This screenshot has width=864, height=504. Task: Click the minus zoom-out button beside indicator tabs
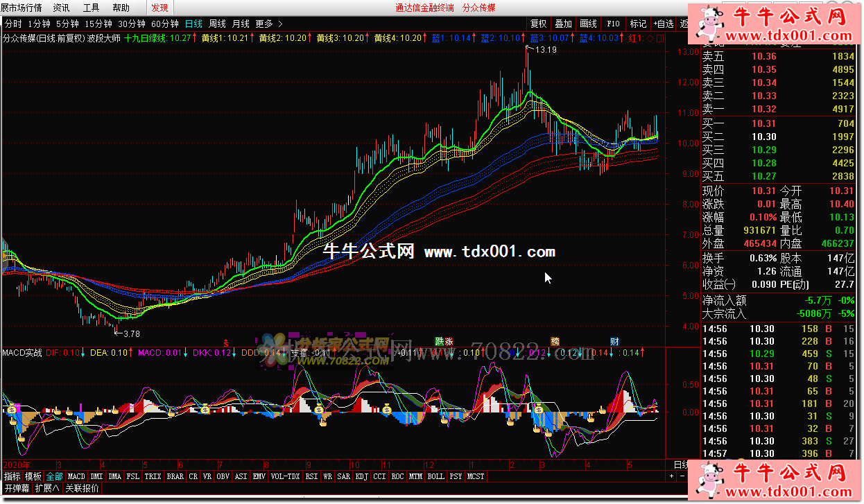coord(681,476)
